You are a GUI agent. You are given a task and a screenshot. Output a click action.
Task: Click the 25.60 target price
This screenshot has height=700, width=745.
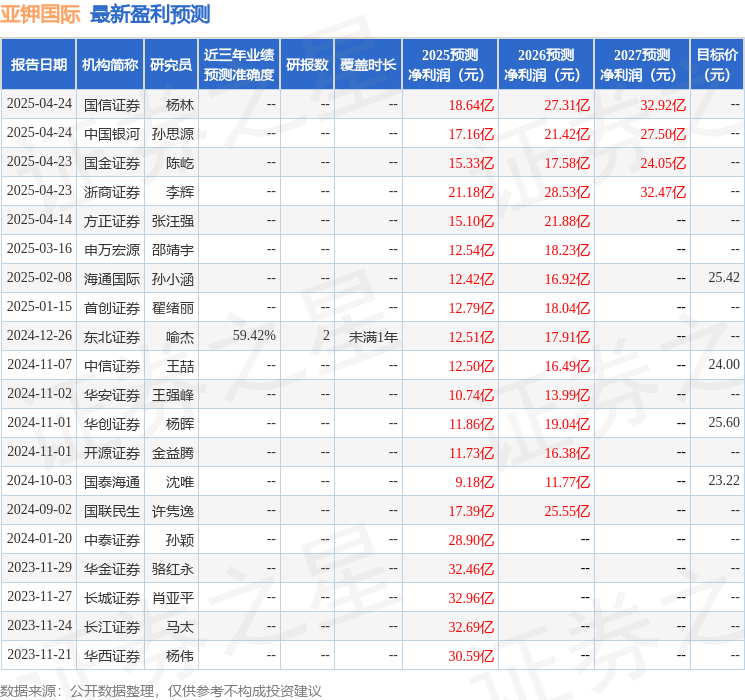tap(724, 422)
